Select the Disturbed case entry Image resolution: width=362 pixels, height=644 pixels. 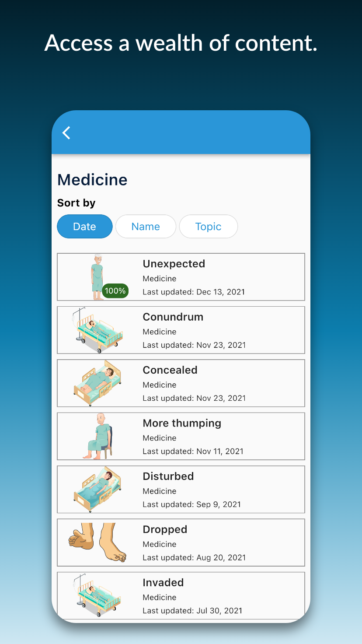(x=181, y=489)
